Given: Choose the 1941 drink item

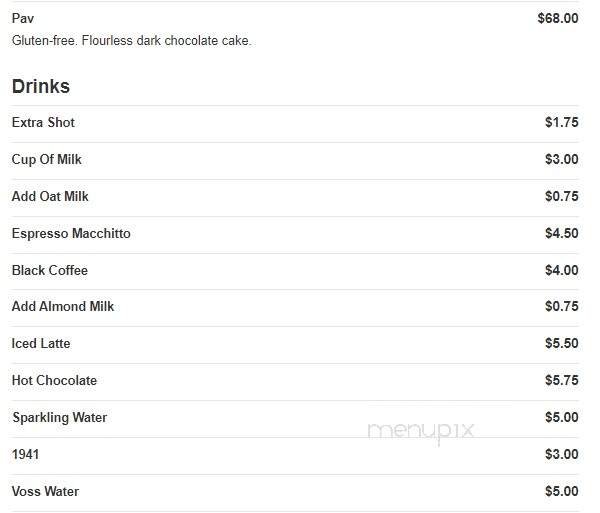Looking at the screenshot, I should point(26,455).
